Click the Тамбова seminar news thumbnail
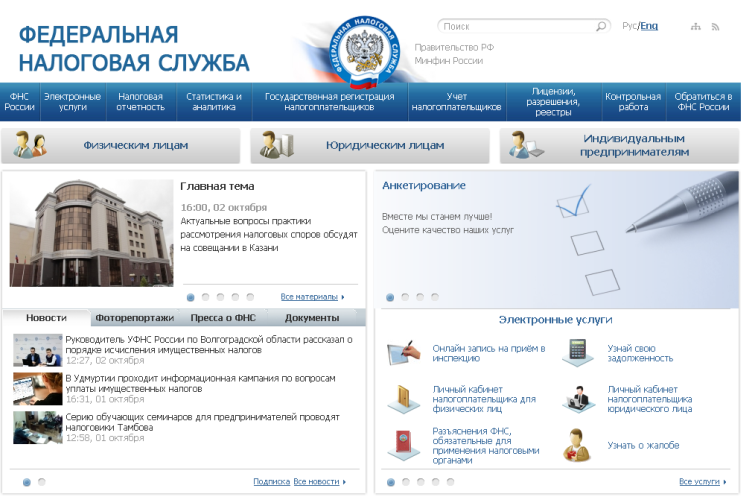The height and width of the screenshot is (498, 741). point(38,428)
